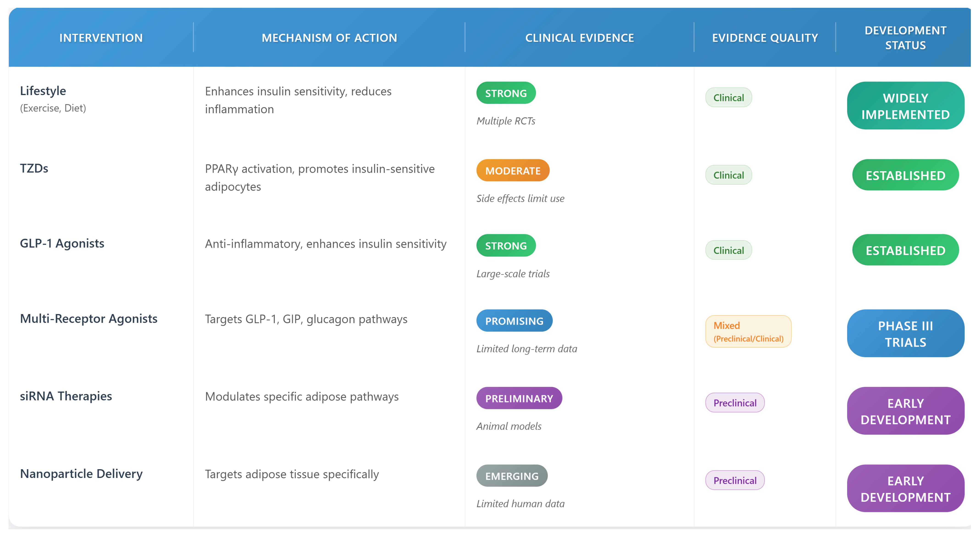Screen dimensions: 980x537
Task: Select the MECHANISM OF ACTION header
Action: 329,38
